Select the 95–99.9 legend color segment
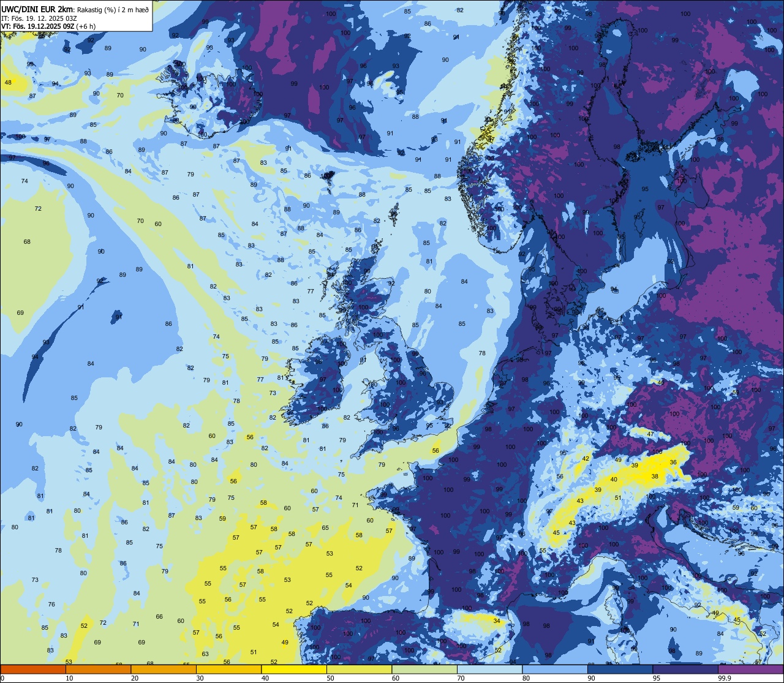This screenshot has height=683, width=784. tap(685, 669)
